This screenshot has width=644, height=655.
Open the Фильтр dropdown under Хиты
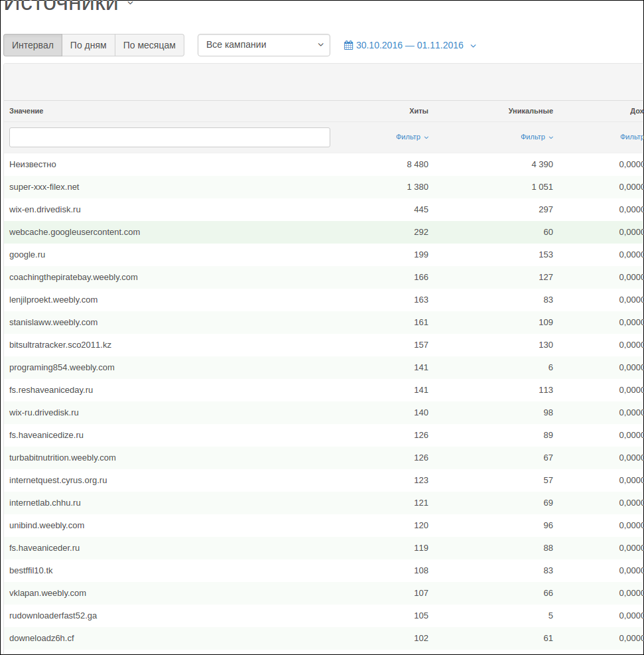pos(412,137)
